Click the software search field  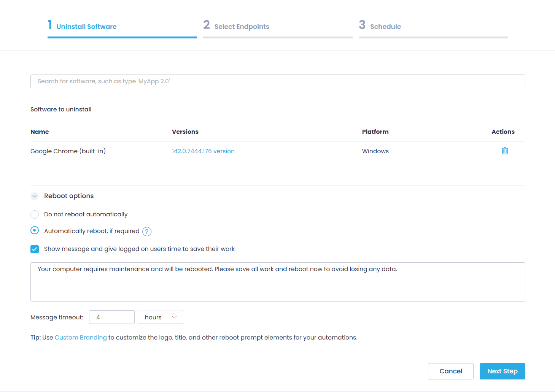pyautogui.click(x=277, y=81)
